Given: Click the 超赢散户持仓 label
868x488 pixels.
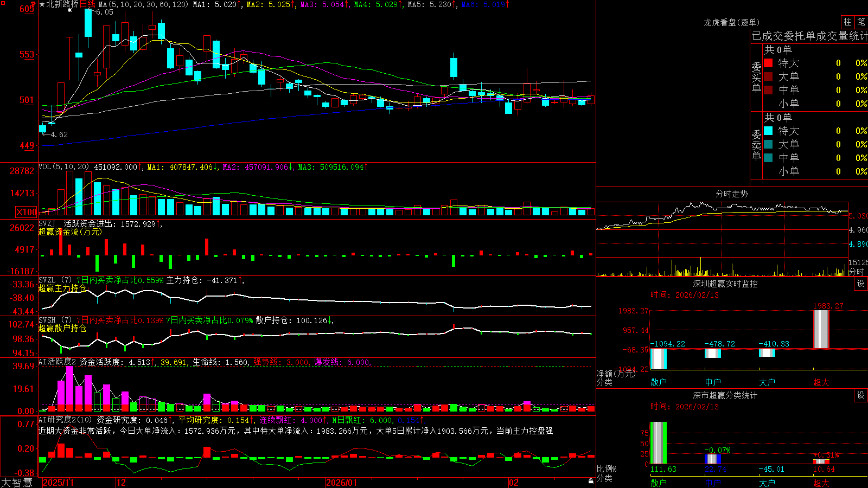Looking at the screenshot, I should pos(62,329).
